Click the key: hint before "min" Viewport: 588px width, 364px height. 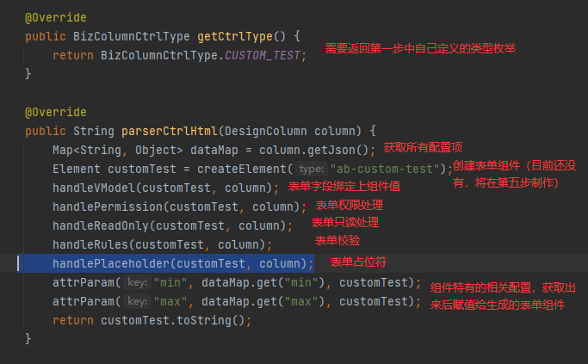pos(137,282)
